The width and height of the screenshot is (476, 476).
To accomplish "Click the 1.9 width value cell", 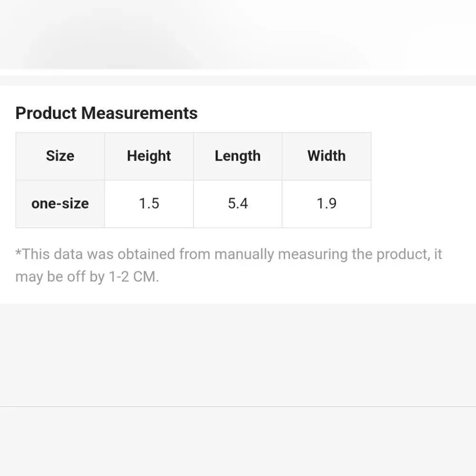I will click(x=327, y=204).
